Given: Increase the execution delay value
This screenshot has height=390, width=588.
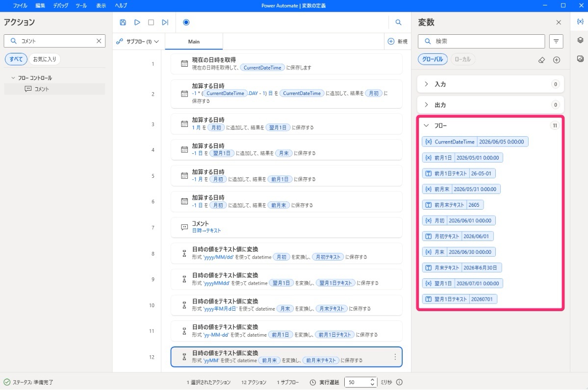Looking at the screenshot, I should 372,380.
